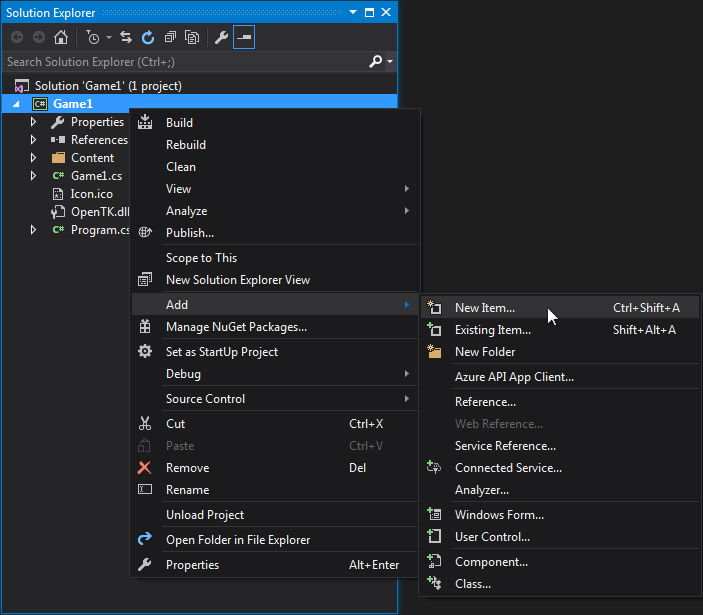703x615 pixels.
Task: Refresh the Solution Explorer
Action: 148,37
